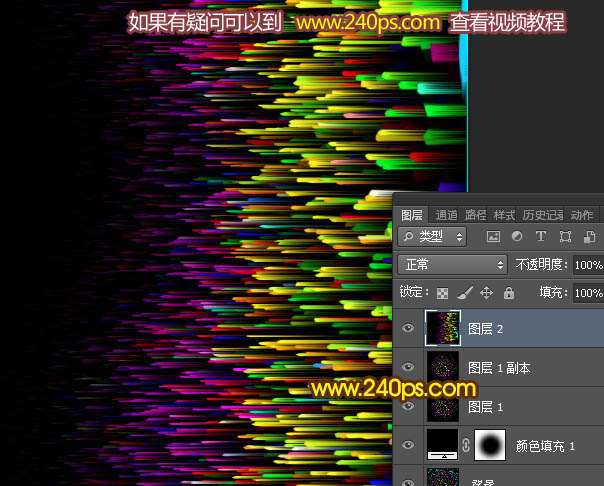This screenshot has width=604, height=486.
Task: Click the 填充 label
Action: (x=553, y=293)
